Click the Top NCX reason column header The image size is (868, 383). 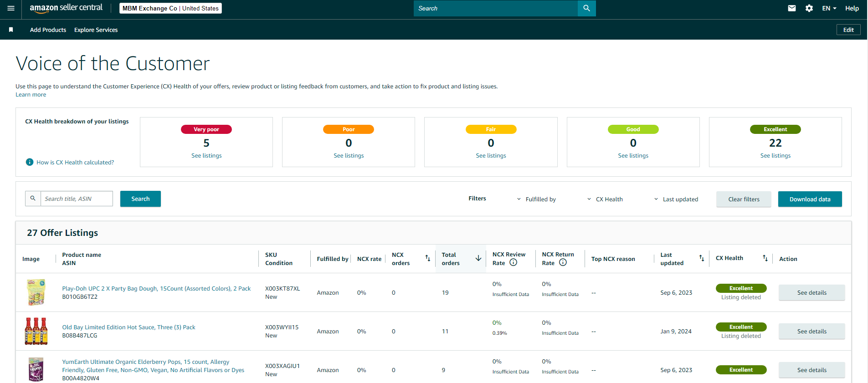[x=613, y=259]
